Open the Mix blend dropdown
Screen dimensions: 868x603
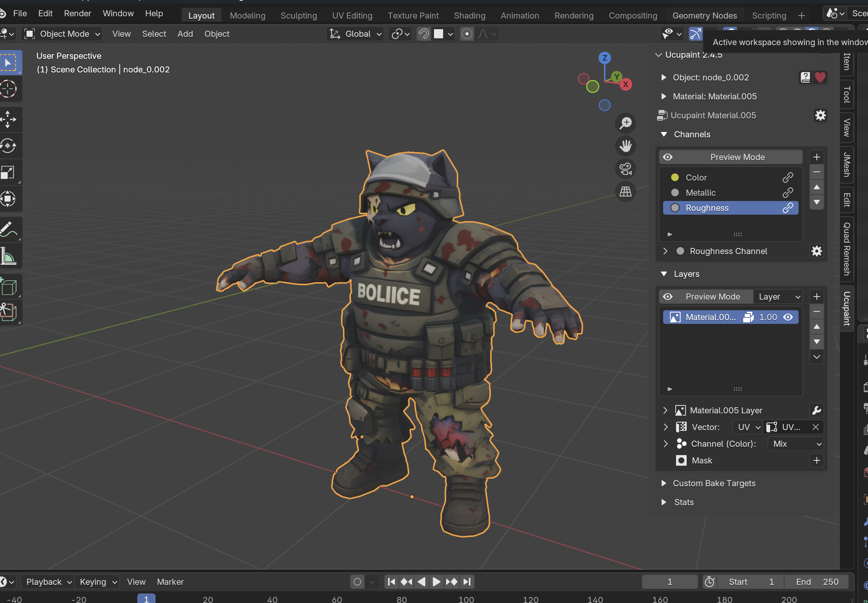(796, 444)
